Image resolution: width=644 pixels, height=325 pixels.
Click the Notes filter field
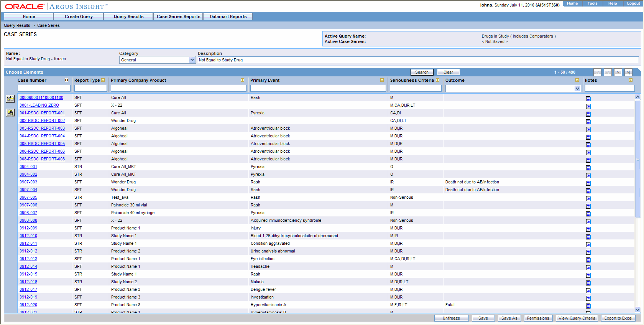609,88
